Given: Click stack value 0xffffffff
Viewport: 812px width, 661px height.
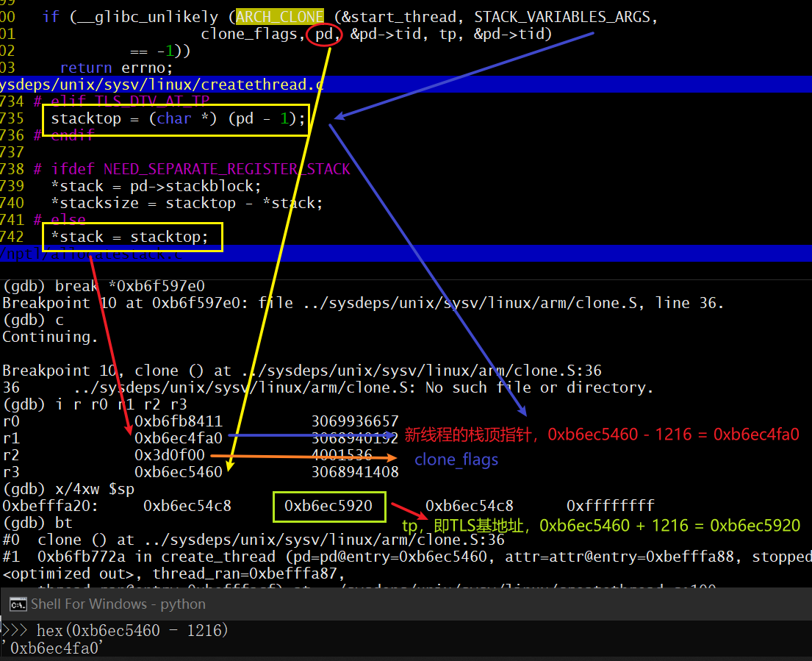Looking at the screenshot, I should tap(611, 506).
